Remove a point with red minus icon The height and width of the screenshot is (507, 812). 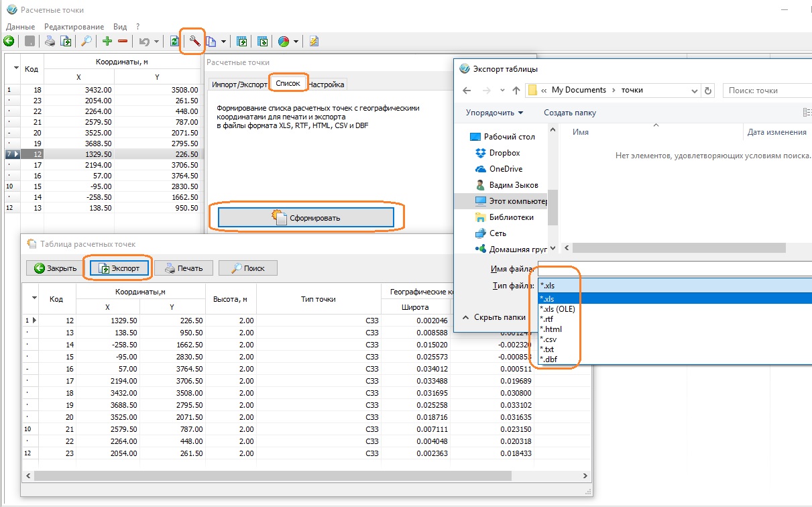pos(123,42)
